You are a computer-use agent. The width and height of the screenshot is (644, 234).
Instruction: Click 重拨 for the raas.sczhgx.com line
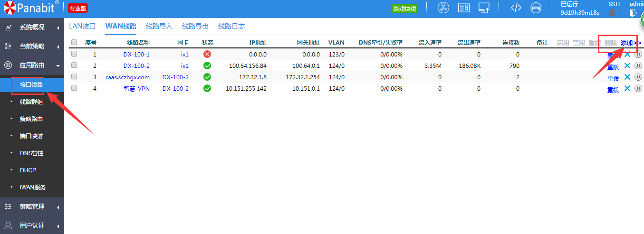[613, 78]
